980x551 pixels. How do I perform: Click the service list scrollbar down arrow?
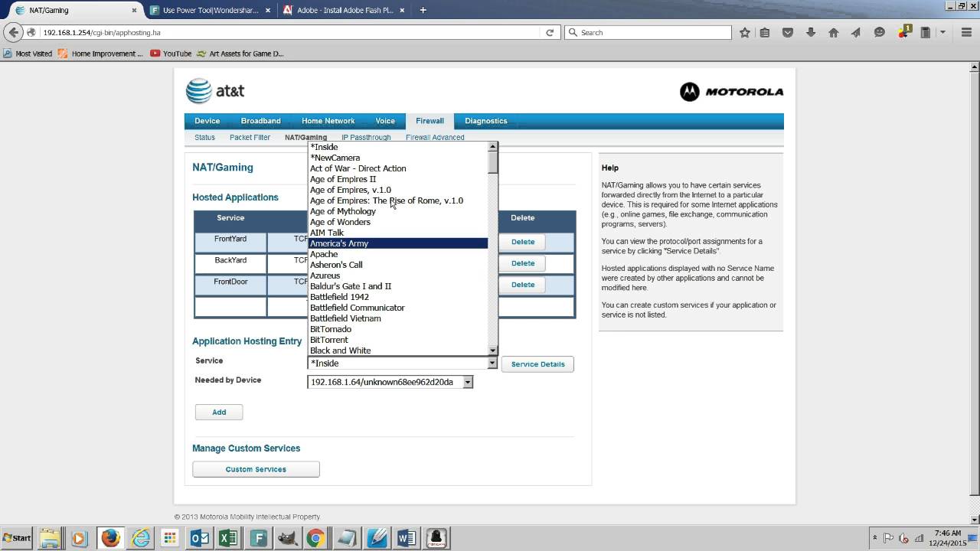(x=492, y=350)
